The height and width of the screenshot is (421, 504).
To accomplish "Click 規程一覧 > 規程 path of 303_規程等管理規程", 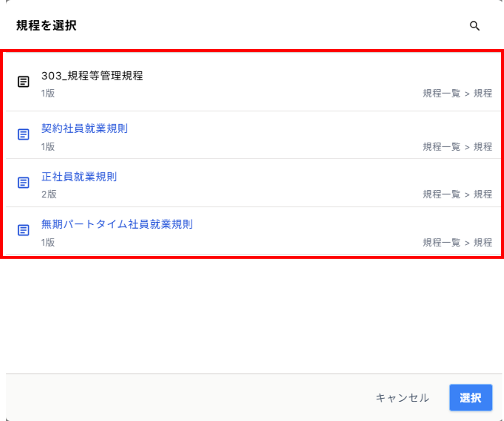I will click(x=457, y=93).
